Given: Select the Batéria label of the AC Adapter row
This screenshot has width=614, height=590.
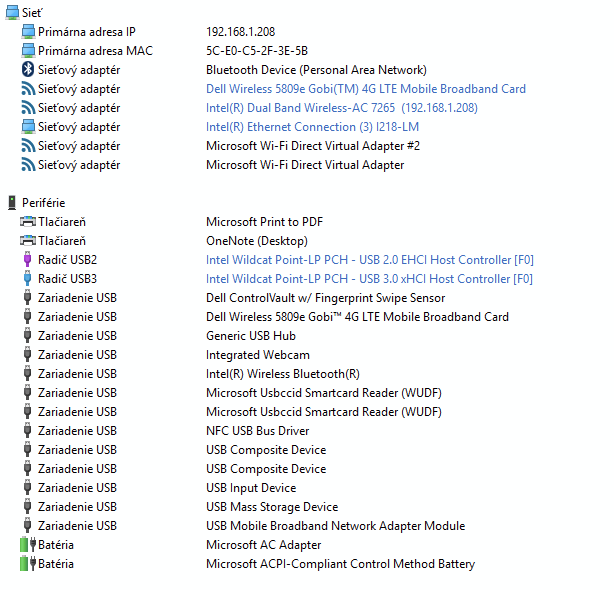Looking at the screenshot, I should (56, 545).
